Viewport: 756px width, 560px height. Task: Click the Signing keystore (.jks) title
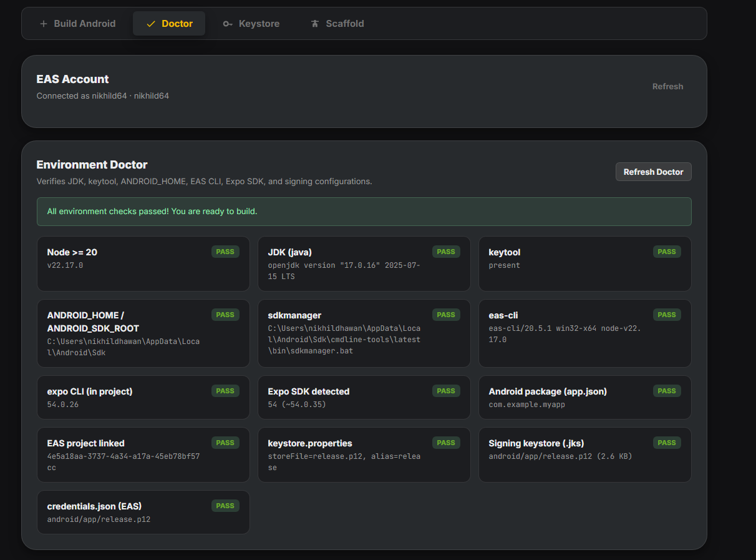536,443
